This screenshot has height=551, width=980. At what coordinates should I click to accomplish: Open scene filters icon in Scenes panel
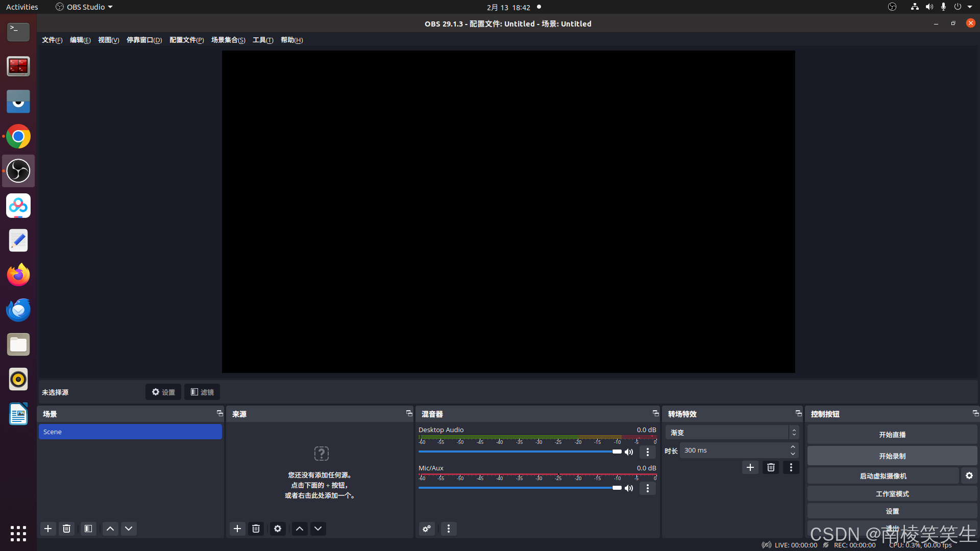pos(88,529)
